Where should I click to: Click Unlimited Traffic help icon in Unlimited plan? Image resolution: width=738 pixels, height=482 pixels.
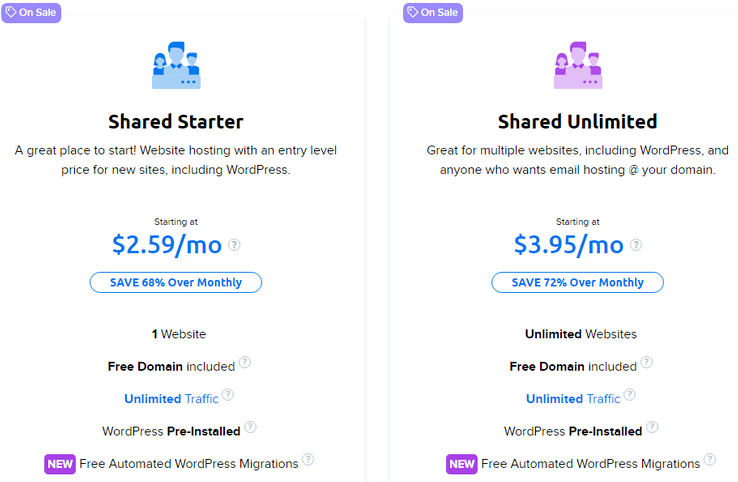click(x=630, y=395)
